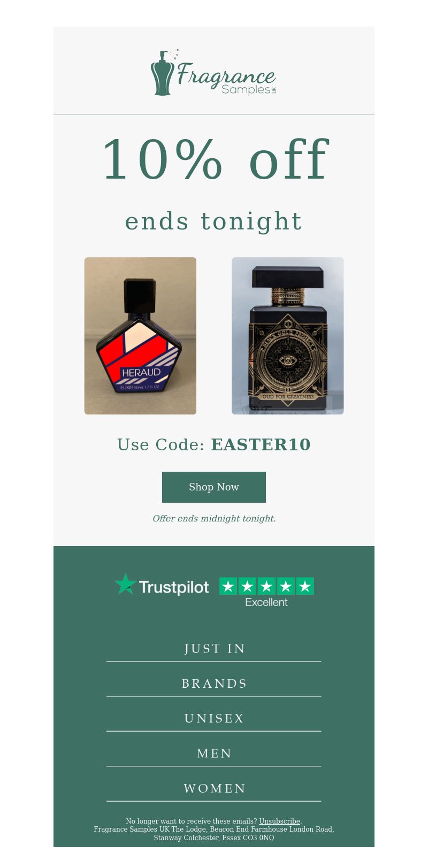Open the BRANDS menu link
Viewport: 428px width, 868px height.
click(x=214, y=683)
